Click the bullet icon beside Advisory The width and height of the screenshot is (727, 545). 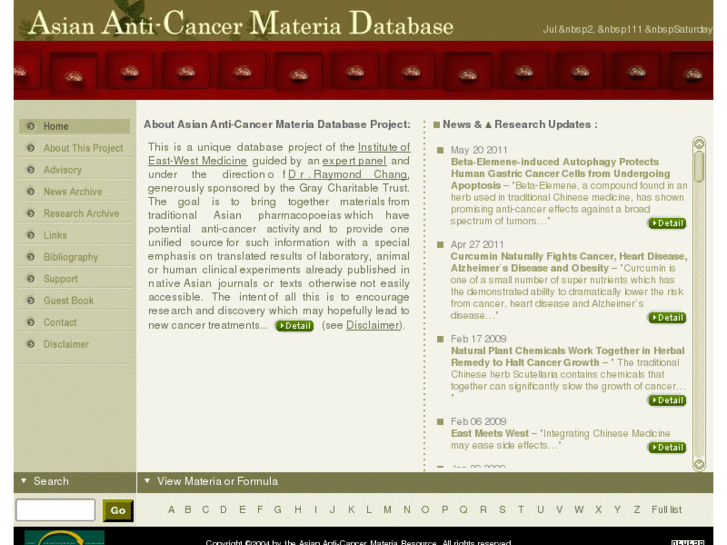(x=31, y=170)
